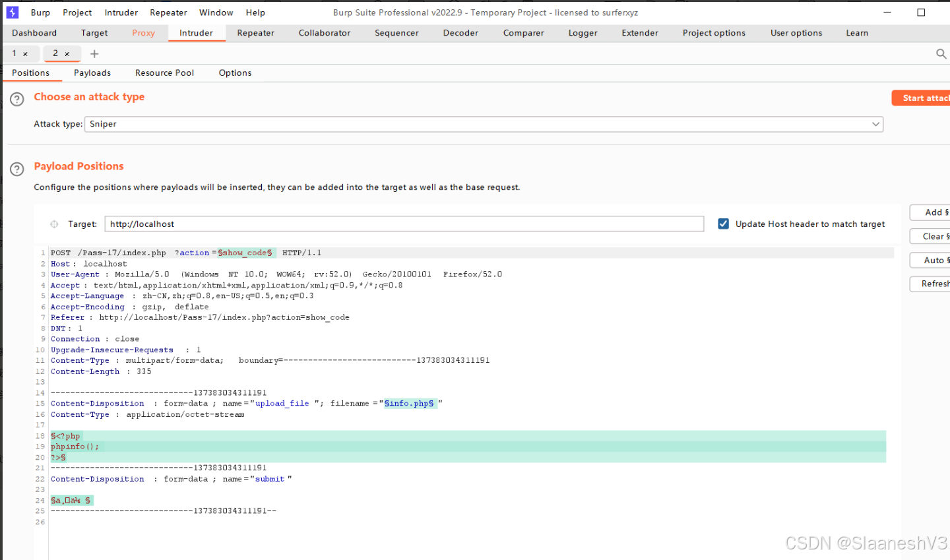Click the User-Agent header line

point(276,274)
